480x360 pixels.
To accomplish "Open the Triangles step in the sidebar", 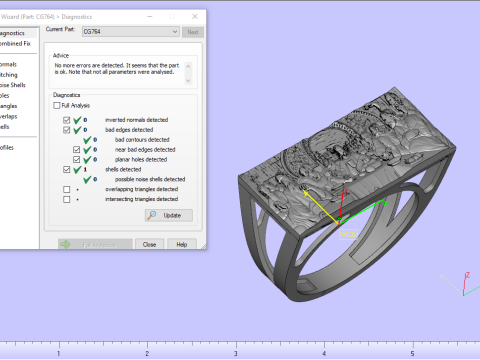I will (9, 106).
